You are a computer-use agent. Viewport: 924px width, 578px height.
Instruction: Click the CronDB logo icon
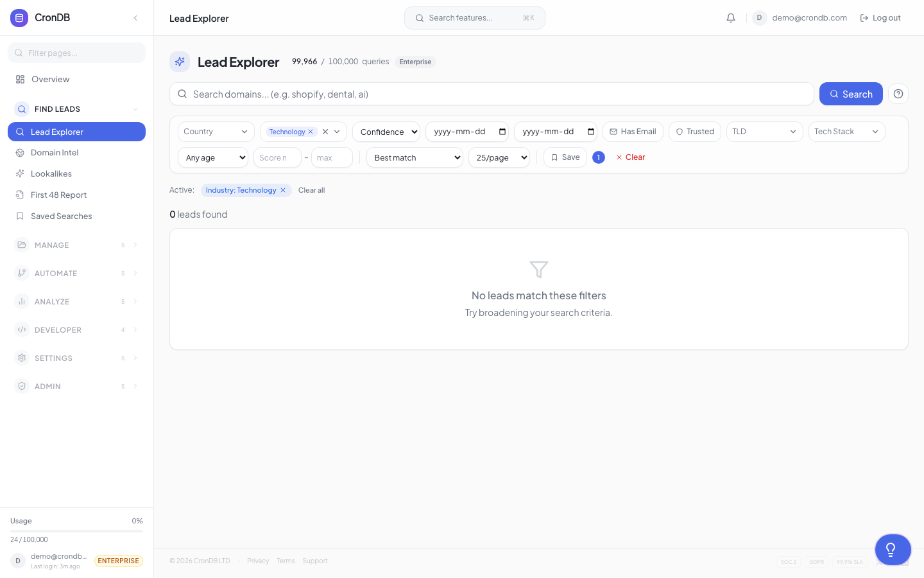[x=19, y=18]
